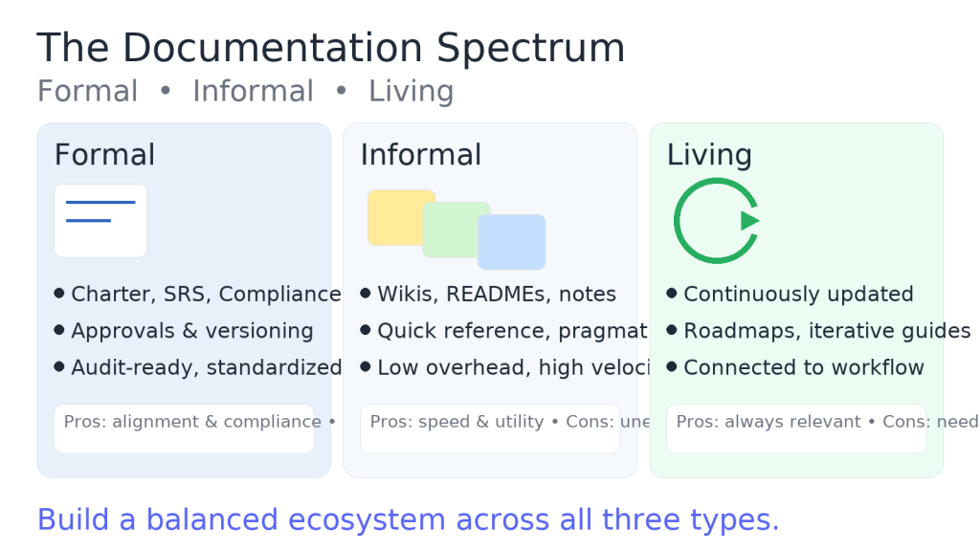Click the bullet before Wikis, READMEs, notes
The width and height of the screenshot is (980, 551).
click(366, 294)
